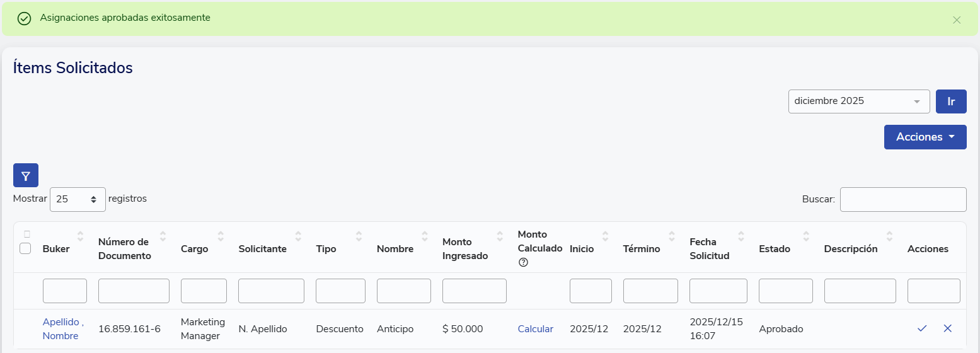980x353 pixels.
Task: Click the filter funnel icon button
Action: [x=26, y=175]
